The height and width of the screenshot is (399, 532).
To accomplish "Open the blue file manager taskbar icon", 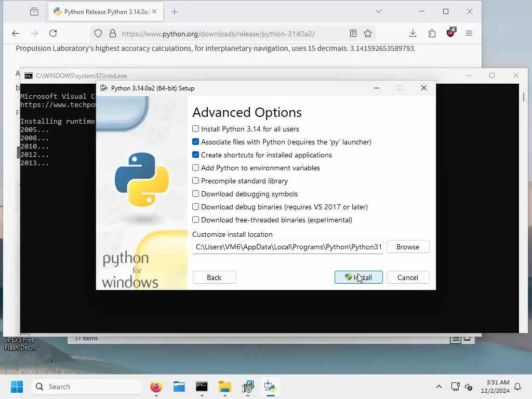I will click(179, 387).
